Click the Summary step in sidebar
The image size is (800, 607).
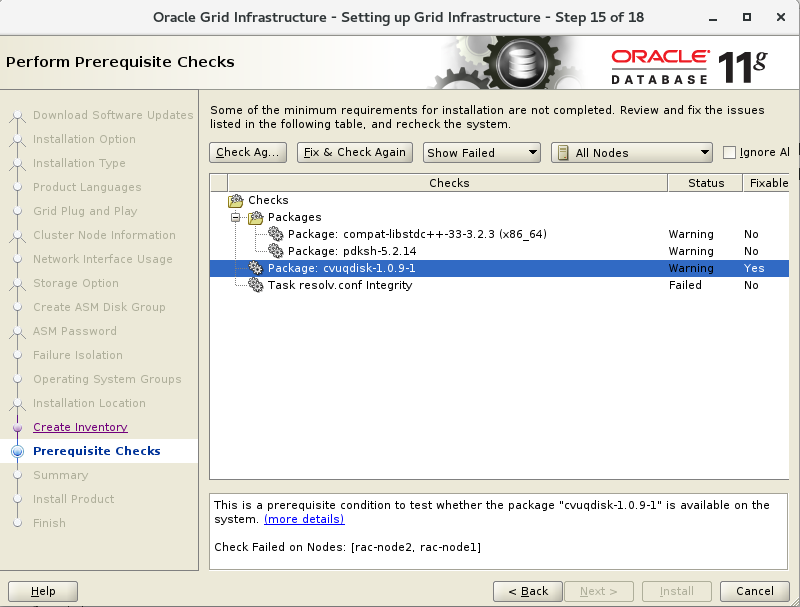[x=61, y=475]
